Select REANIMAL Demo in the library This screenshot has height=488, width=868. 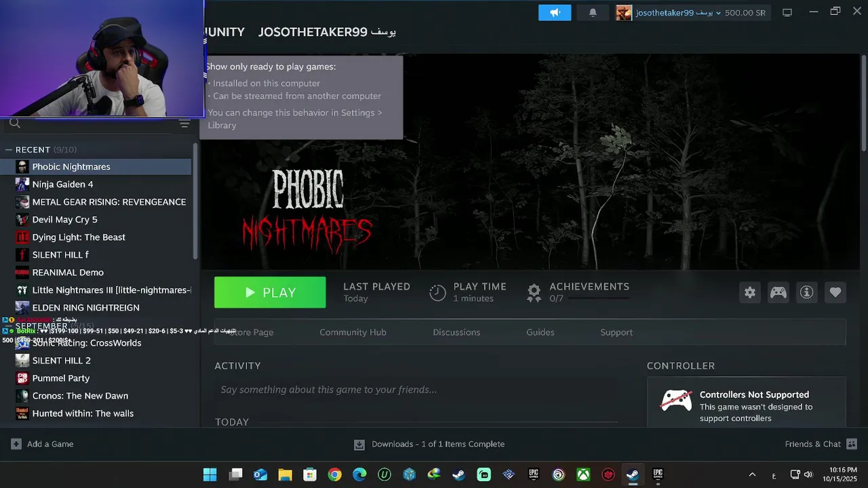[96, 272]
